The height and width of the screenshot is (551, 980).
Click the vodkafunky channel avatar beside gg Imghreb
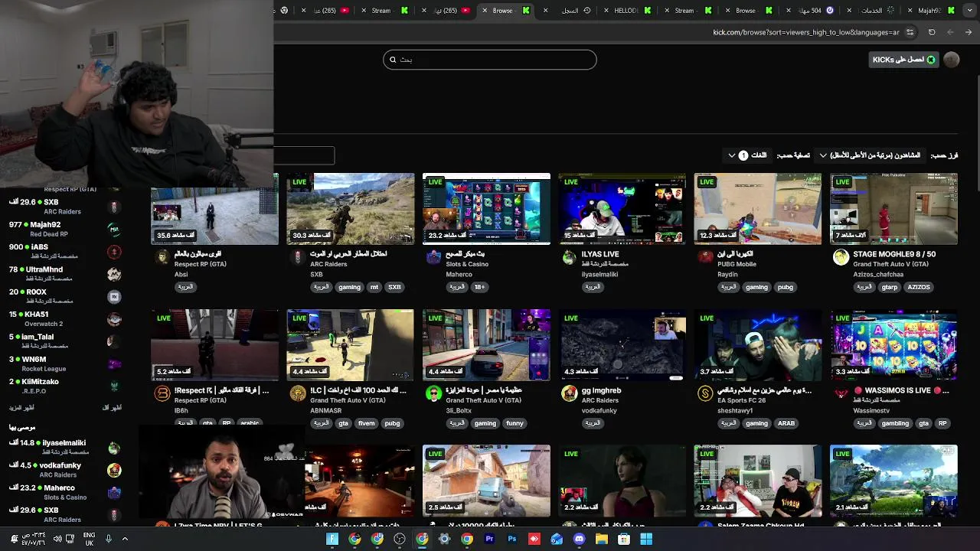click(569, 393)
